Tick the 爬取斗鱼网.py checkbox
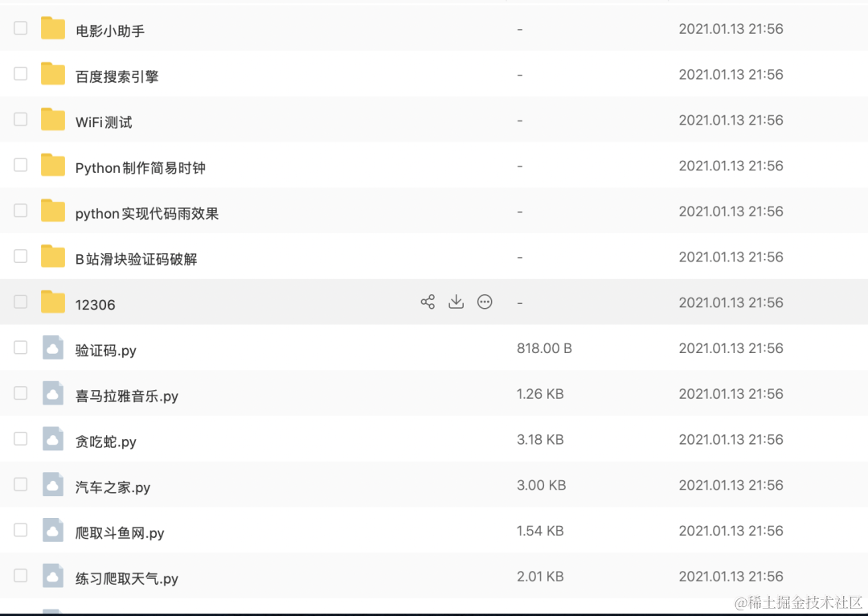The width and height of the screenshot is (868, 616). pyautogui.click(x=20, y=530)
